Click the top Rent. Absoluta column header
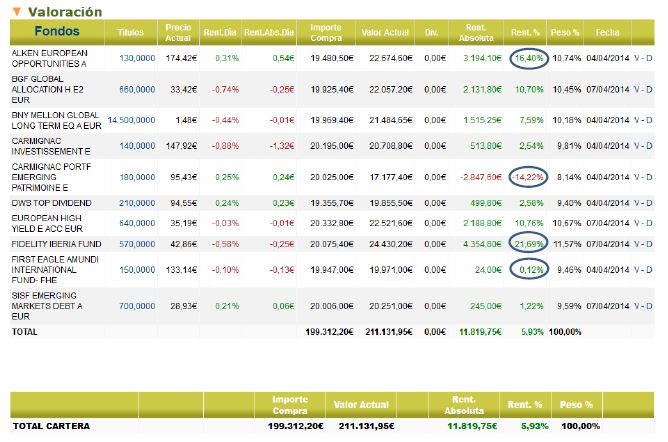Image resolution: width=668 pixels, height=442 pixels. [x=476, y=32]
